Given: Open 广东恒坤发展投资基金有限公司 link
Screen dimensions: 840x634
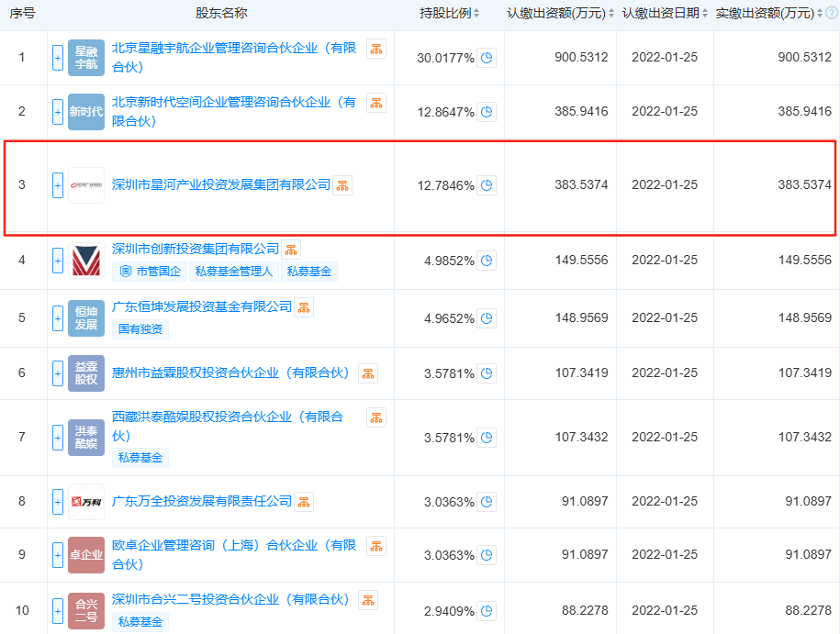Looking at the screenshot, I should (x=201, y=306).
